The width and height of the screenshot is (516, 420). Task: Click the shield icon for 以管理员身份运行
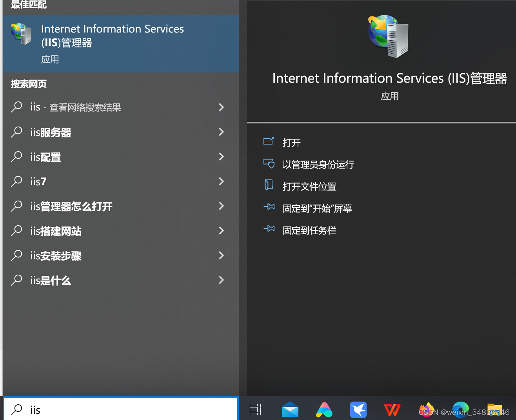click(269, 163)
